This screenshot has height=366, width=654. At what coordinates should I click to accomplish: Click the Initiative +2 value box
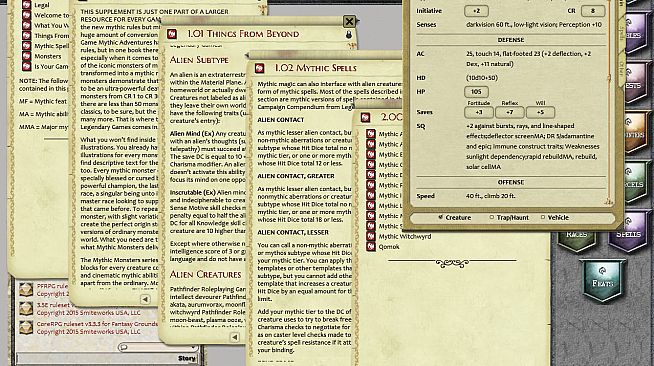pyautogui.click(x=476, y=11)
